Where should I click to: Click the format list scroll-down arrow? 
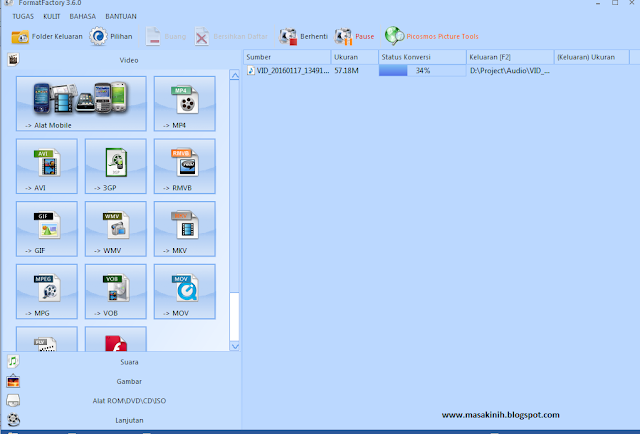235,346
